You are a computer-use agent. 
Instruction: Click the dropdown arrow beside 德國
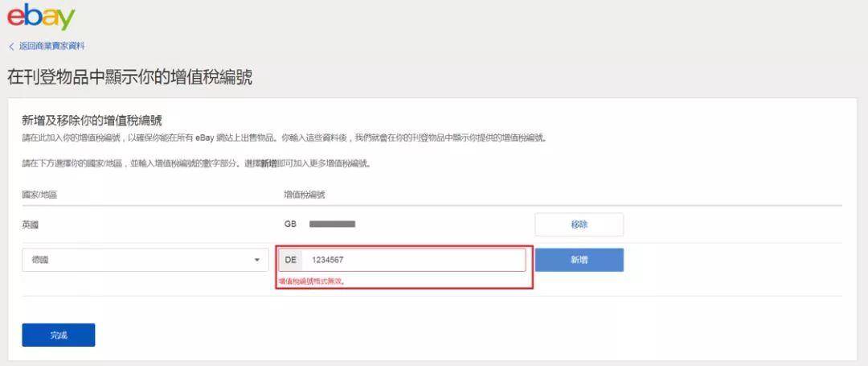pyautogui.click(x=257, y=260)
